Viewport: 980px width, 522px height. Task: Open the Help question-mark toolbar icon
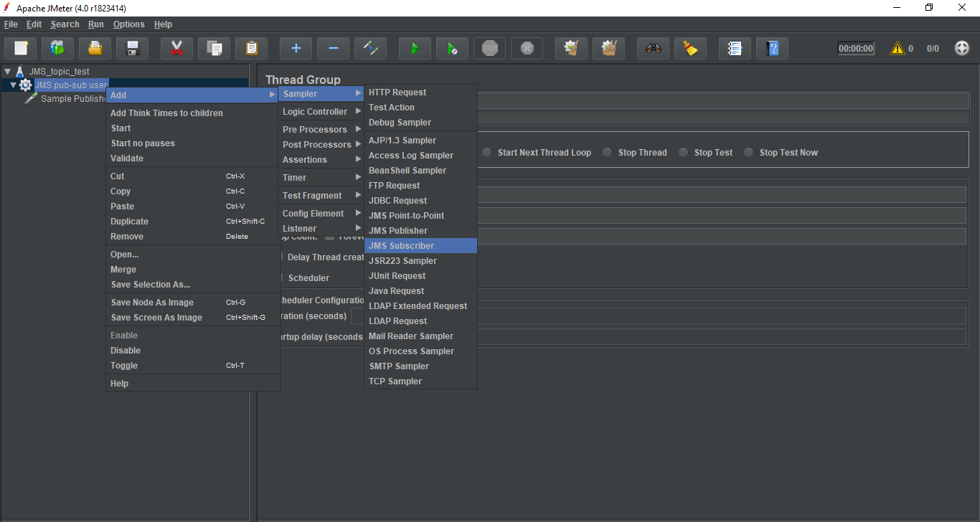point(772,48)
